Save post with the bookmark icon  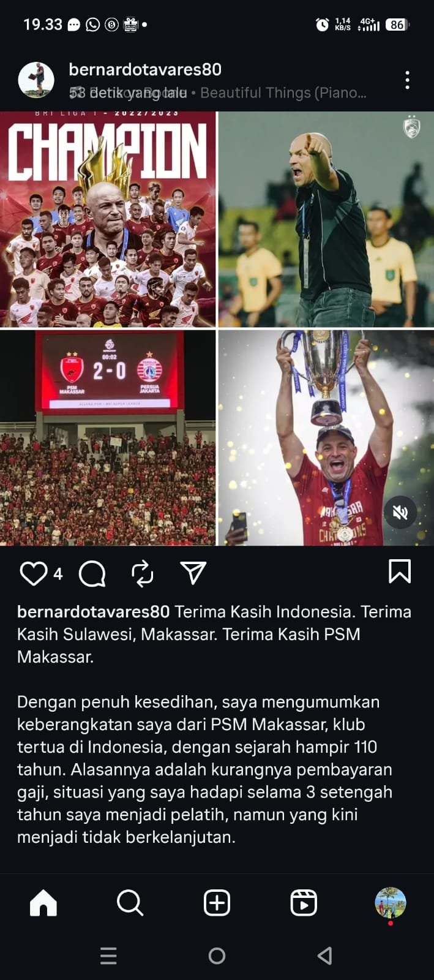400,572
